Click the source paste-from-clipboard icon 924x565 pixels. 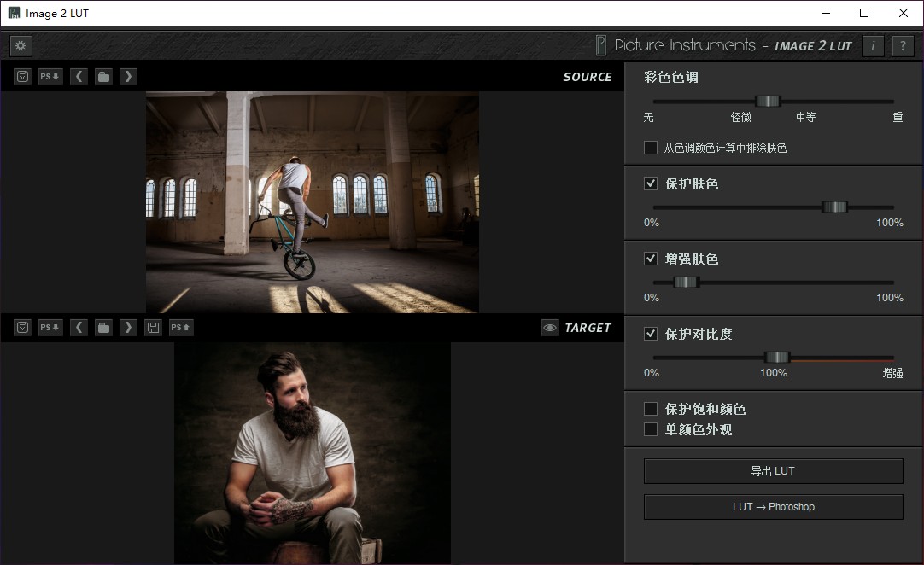tap(22, 77)
